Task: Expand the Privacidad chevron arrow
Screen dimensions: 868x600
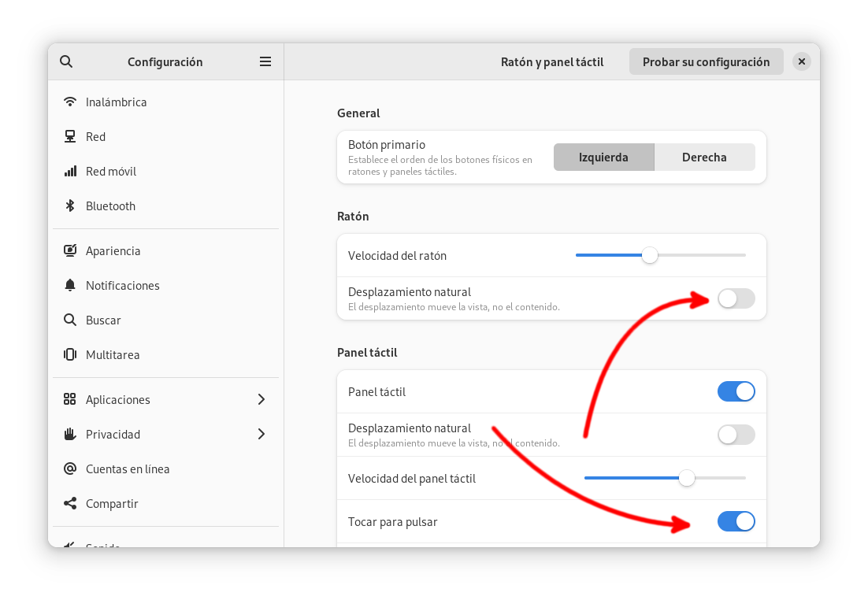Action: [262, 435]
